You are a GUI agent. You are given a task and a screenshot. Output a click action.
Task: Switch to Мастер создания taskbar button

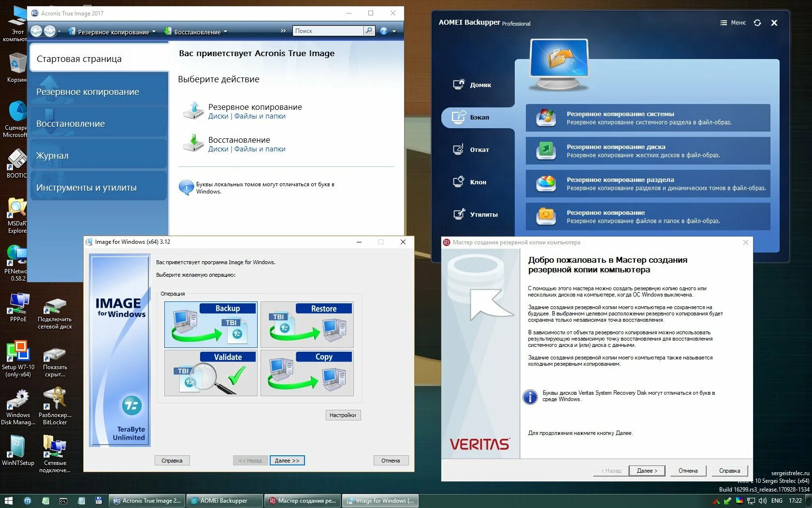(x=303, y=501)
